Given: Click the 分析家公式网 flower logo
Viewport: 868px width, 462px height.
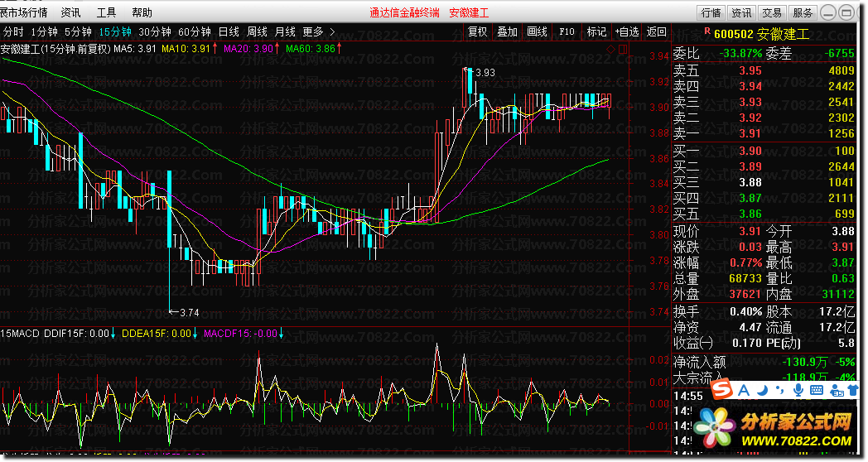Looking at the screenshot, I should pos(716,426).
